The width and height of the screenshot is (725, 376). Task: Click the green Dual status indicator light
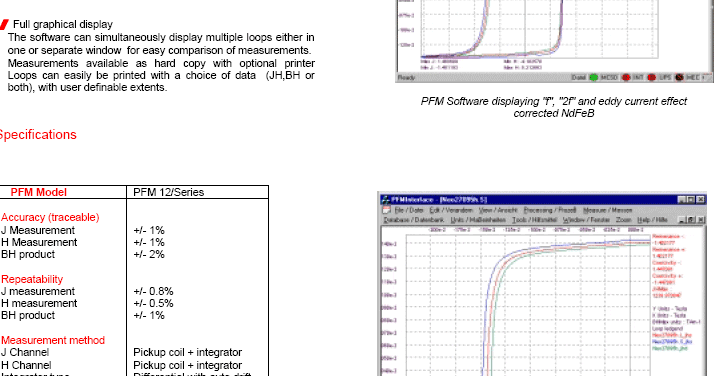click(594, 77)
